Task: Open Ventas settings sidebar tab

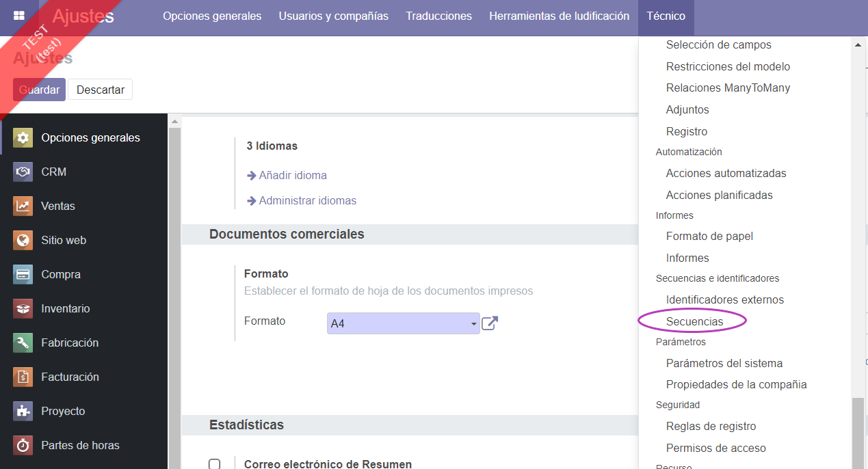Action: pyautogui.click(x=84, y=206)
